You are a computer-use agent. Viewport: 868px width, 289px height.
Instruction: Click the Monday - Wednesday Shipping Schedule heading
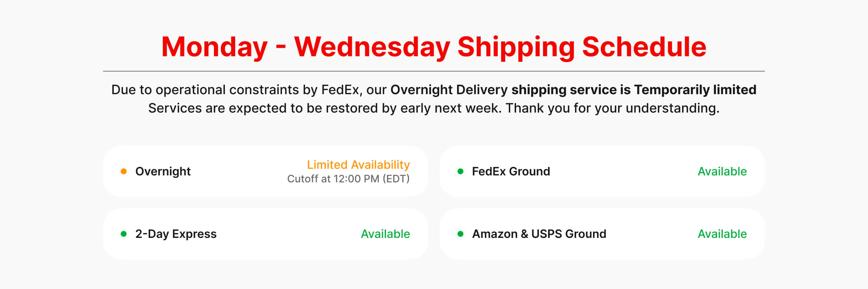[434, 47]
